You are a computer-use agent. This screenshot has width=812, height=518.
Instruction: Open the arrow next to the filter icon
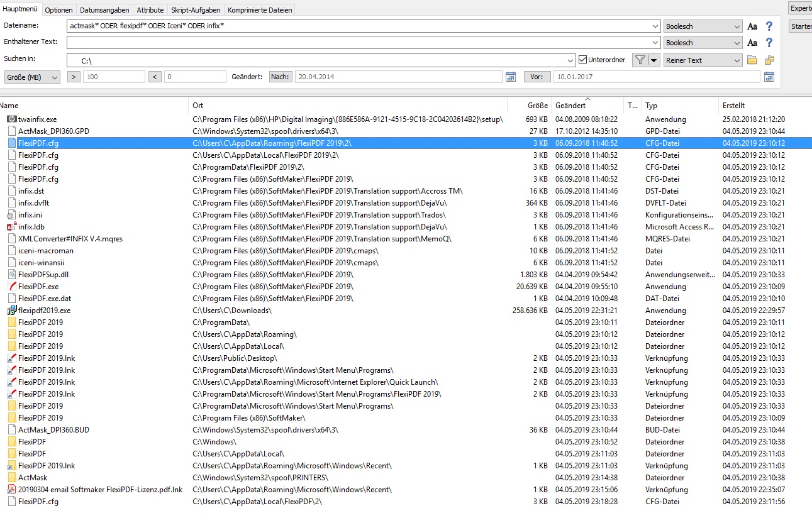point(654,60)
